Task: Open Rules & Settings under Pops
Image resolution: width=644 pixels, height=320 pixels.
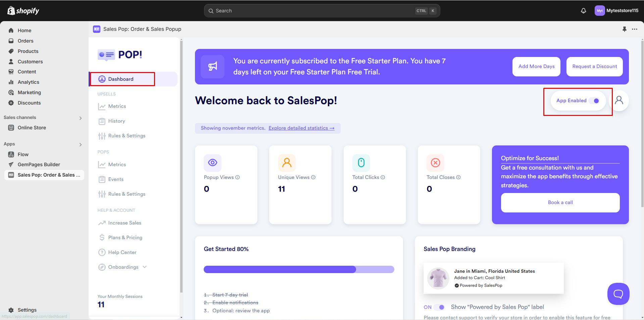Action: [127, 194]
